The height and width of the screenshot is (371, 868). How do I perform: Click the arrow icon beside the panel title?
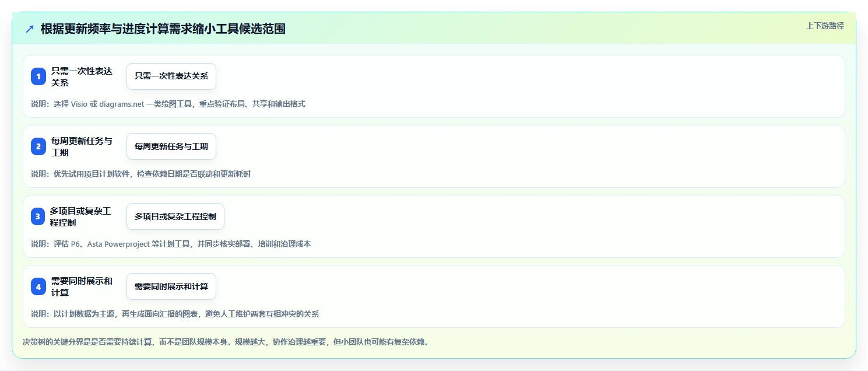tap(30, 29)
